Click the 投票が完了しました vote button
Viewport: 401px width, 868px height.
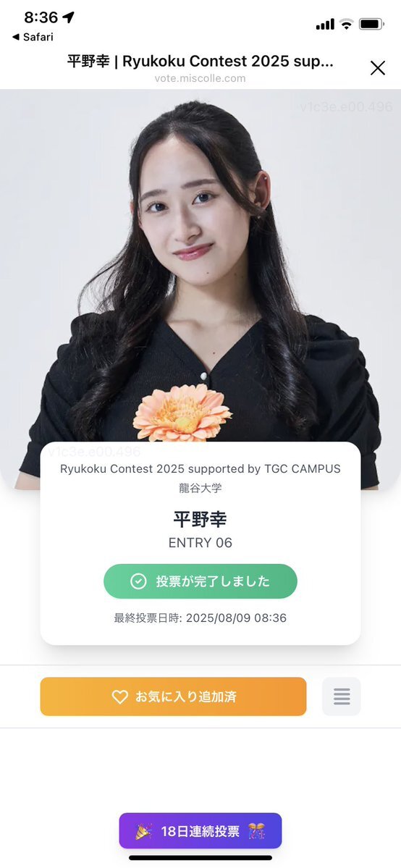200,581
